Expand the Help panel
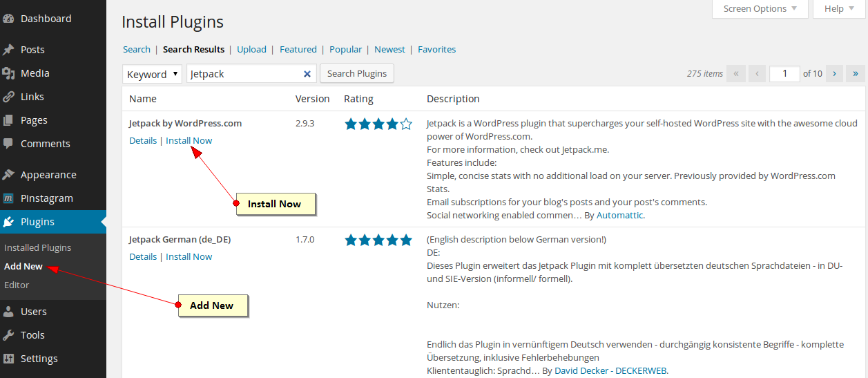This screenshot has width=868, height=378. (x=839, y=9)
